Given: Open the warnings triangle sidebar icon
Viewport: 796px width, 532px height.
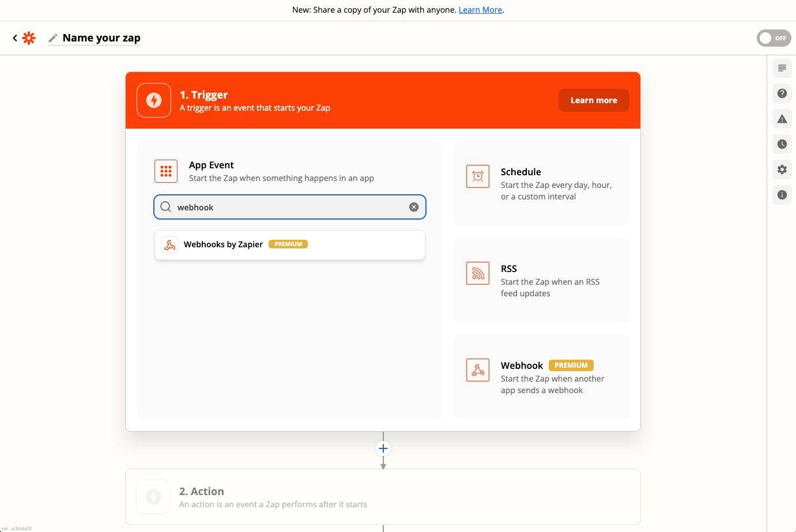Looking at the screenshot, I should (782, 119).
